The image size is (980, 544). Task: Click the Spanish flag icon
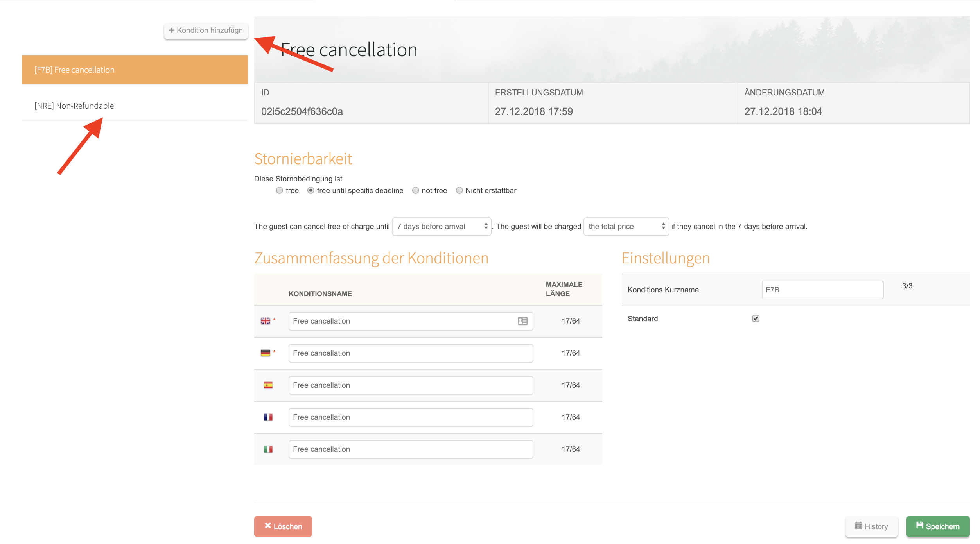(x=268, y=385)
